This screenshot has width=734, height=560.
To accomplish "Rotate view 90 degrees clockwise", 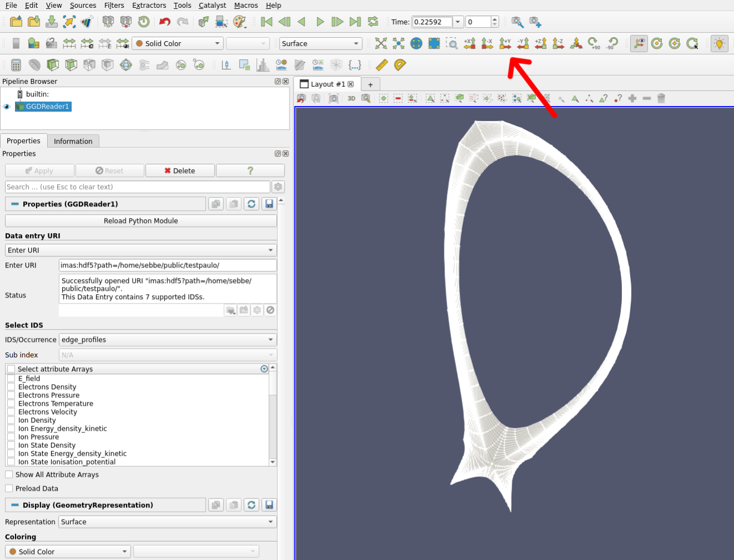I will pyautogui.click(x=594, y=43).
